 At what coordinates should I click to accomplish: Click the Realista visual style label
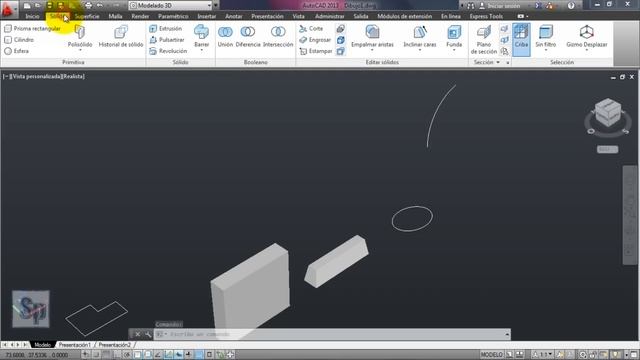point(72,76)
